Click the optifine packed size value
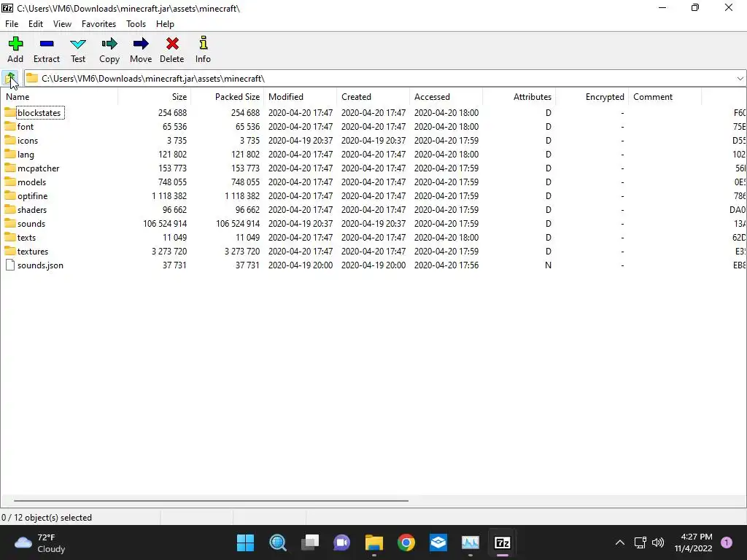The height and width of the screenshot is (560, 747). pyautogui.click(x=242, y=195)
